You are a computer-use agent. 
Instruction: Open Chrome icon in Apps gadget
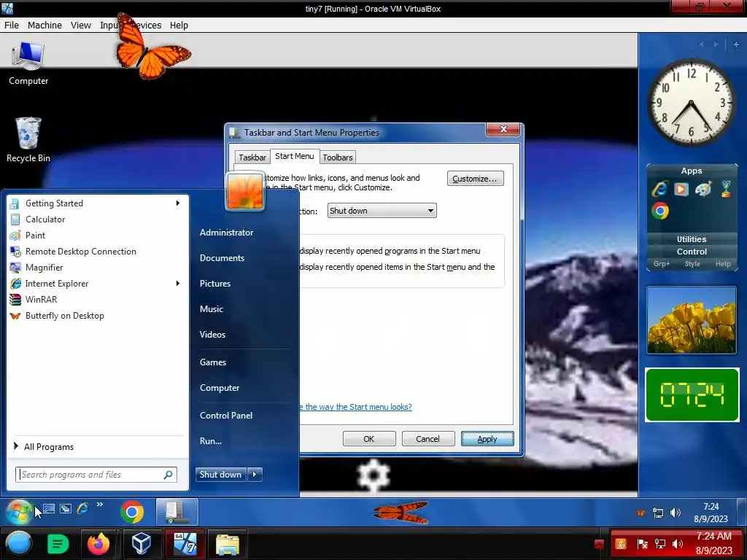(659, 211)
